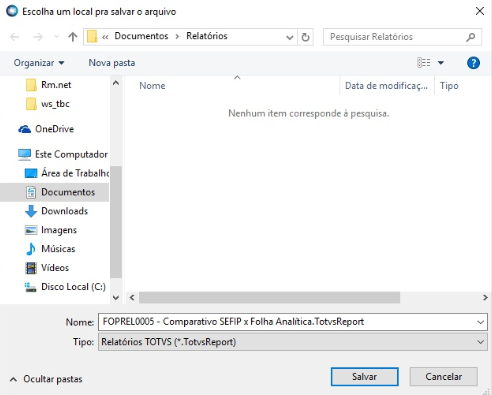Image resolution: width=492 pixels, height=395 pixels.
Task: Click the file list horizontal scrollbar thumb
Action: 269,297
